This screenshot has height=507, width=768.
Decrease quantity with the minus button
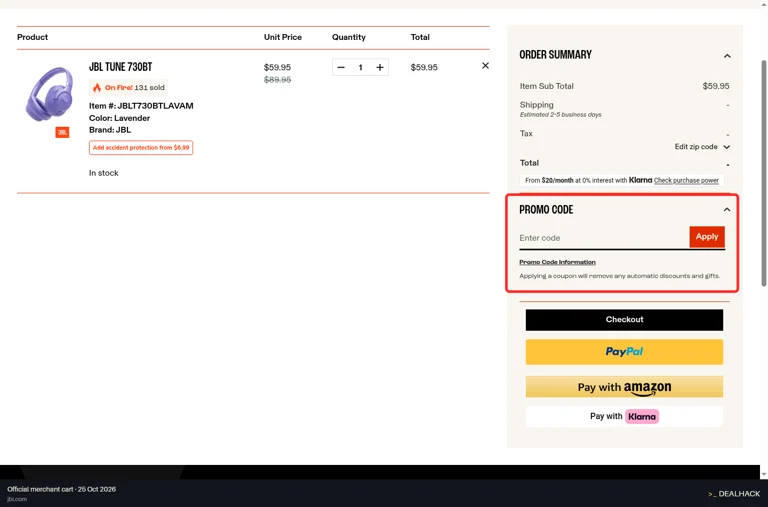pyautogui.click(x=341, y=67)
